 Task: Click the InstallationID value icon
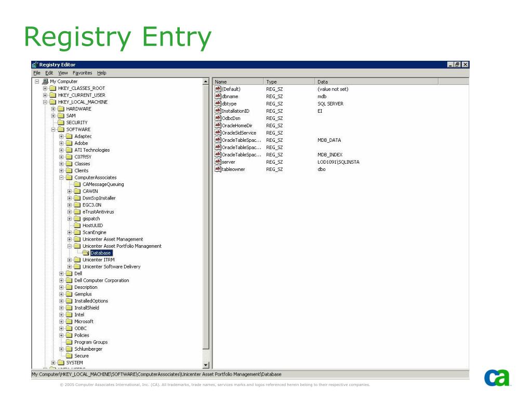[218, 111]
